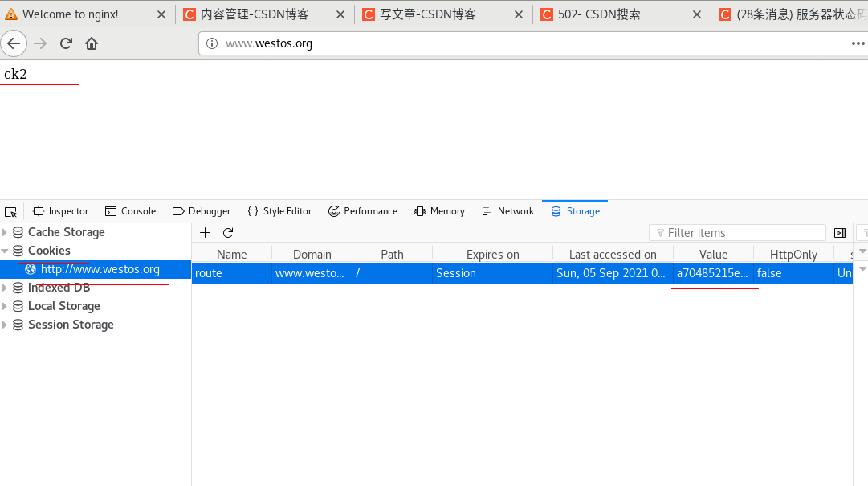868x486 pixels.
Task: Open the Style Editor panel
Action: click(279, 211)
